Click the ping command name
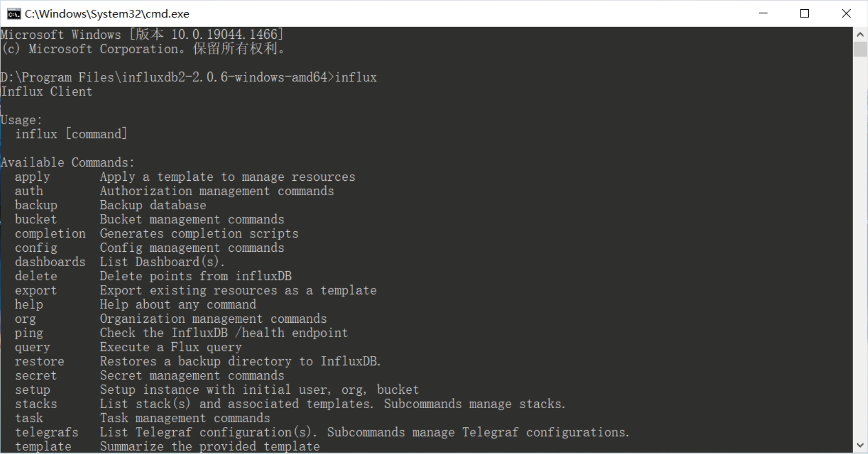 pyautogui.click(x=29, y=333)
